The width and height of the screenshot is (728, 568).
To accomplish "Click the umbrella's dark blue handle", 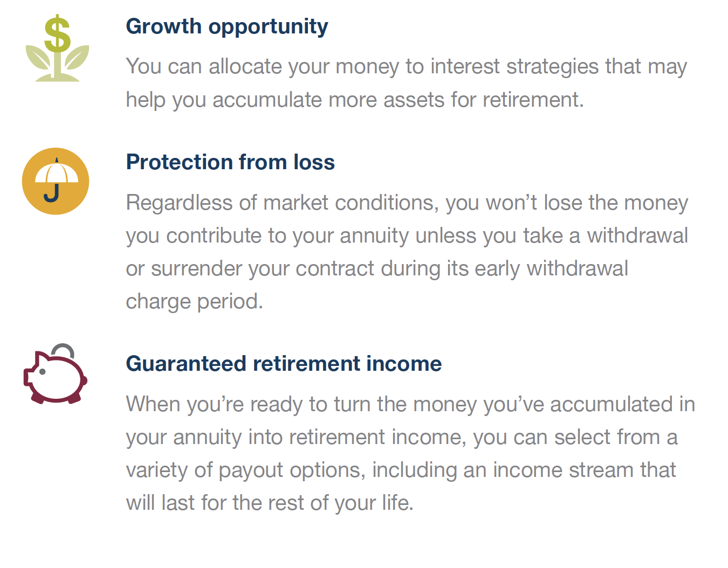I will pos(52,192).
